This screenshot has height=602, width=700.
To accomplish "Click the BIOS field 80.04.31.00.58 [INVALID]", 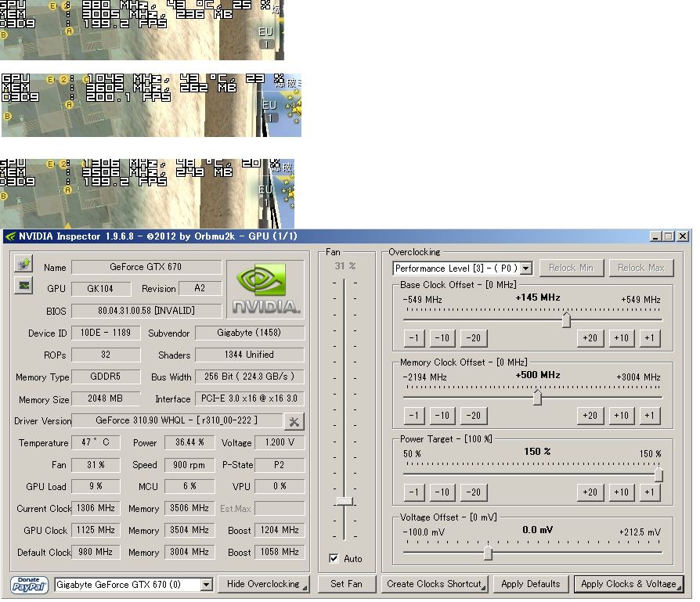I will pos(146,311).
